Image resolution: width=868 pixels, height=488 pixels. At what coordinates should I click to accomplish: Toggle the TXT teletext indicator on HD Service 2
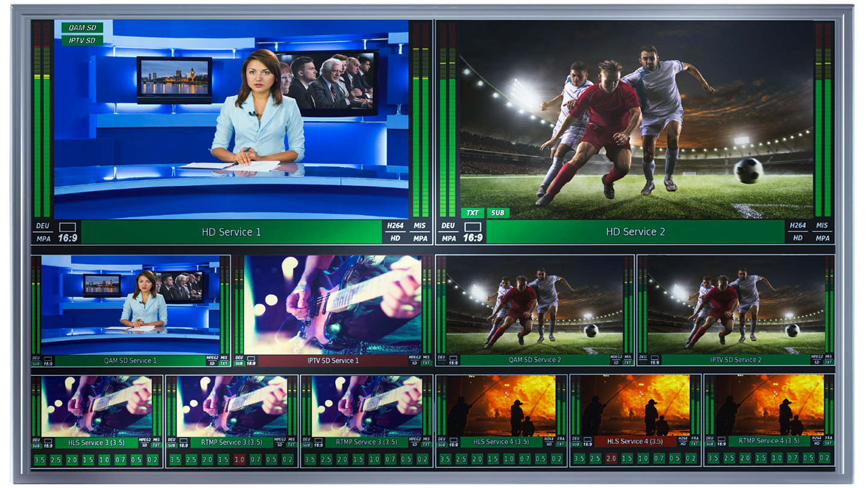pyautogui.click(x=474, y=213)
